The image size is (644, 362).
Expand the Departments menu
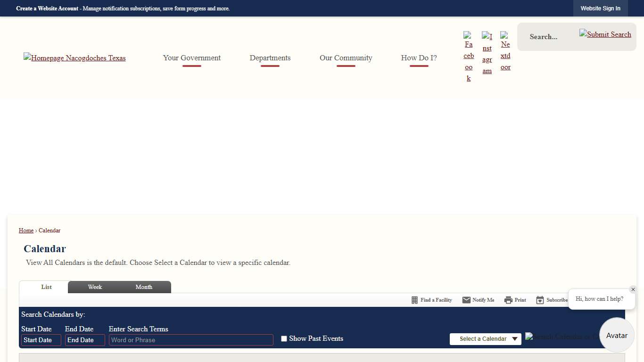pos(270,58)
